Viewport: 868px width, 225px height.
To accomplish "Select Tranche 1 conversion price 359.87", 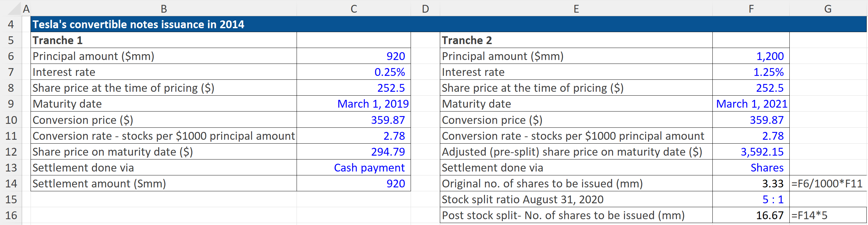I will tap(353, 120).
